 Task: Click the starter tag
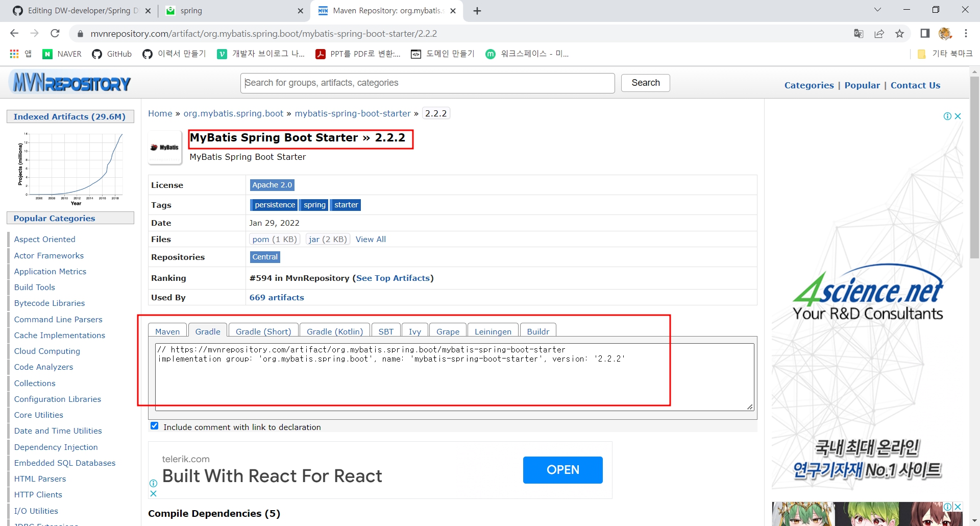[x=346, y=205]
